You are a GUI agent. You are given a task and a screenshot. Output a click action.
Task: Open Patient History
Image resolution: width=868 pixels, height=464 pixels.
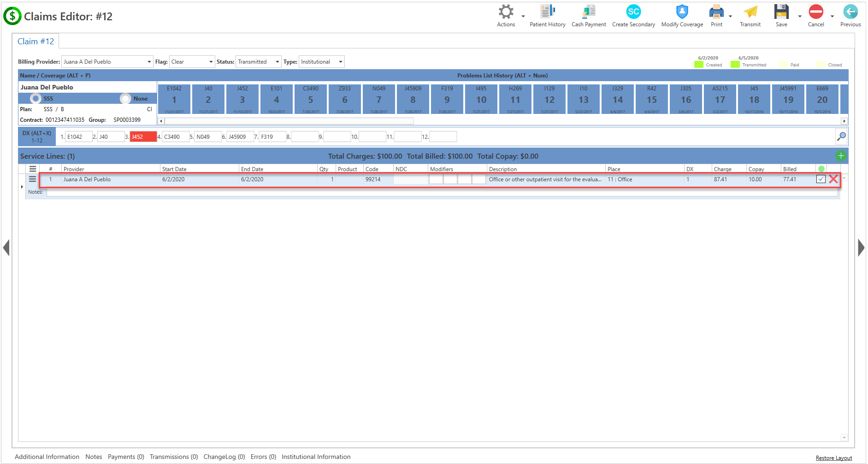pos(547,16)
